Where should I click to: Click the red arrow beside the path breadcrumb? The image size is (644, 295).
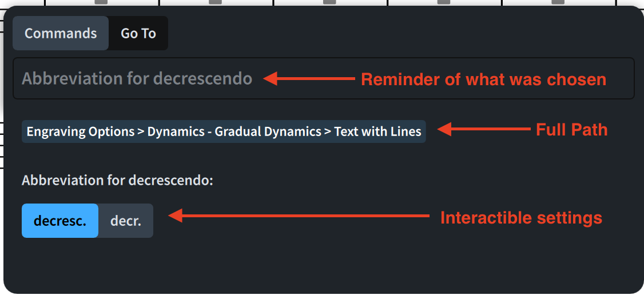click(484, 130)
